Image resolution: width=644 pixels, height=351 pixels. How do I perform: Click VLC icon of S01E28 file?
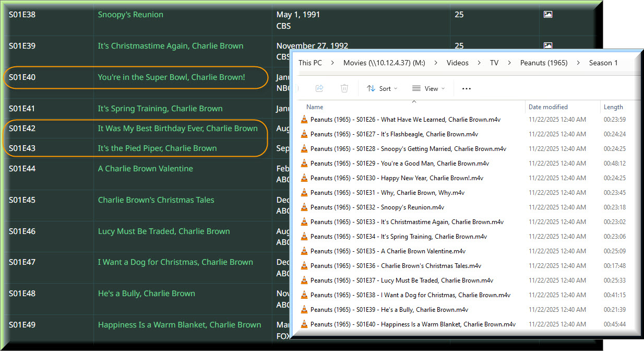pos(304,149)
